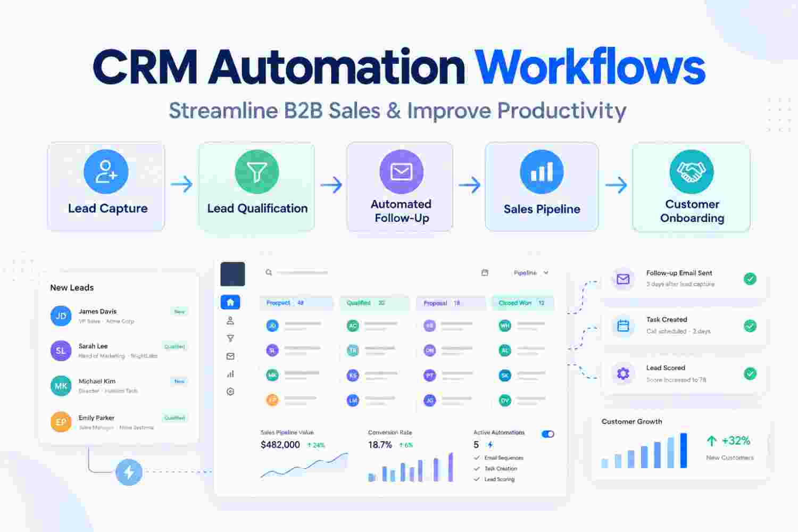Click the green check on Lead Scored

(x=750, y=373)
